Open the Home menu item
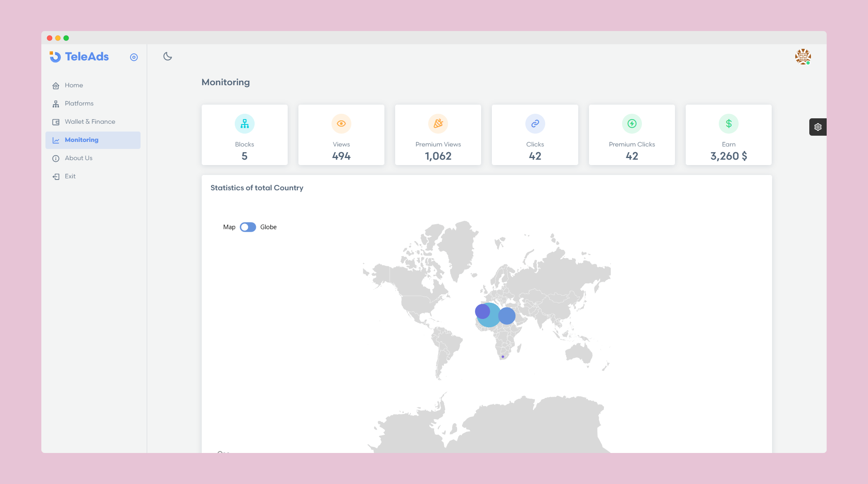Screen dimensions: 868x484 point(74,85)
